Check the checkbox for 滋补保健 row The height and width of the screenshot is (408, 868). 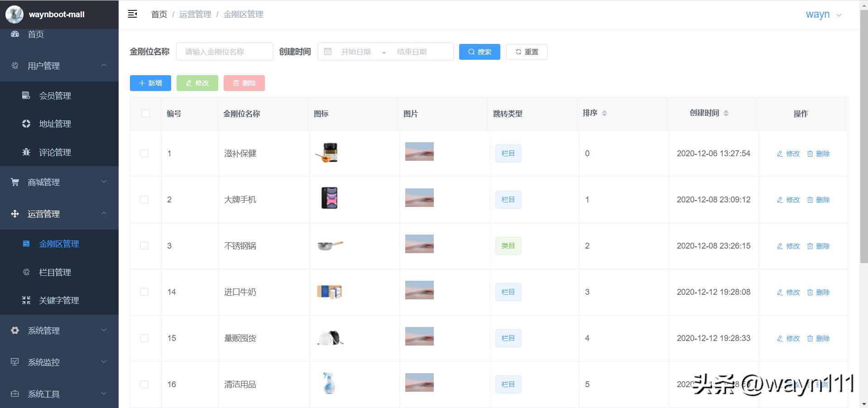click(x=144, y=154)
